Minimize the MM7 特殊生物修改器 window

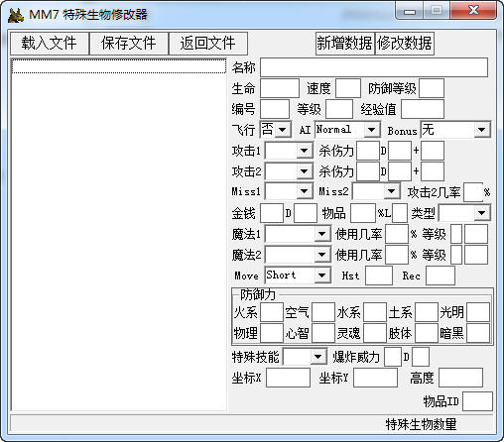[410, 11]
